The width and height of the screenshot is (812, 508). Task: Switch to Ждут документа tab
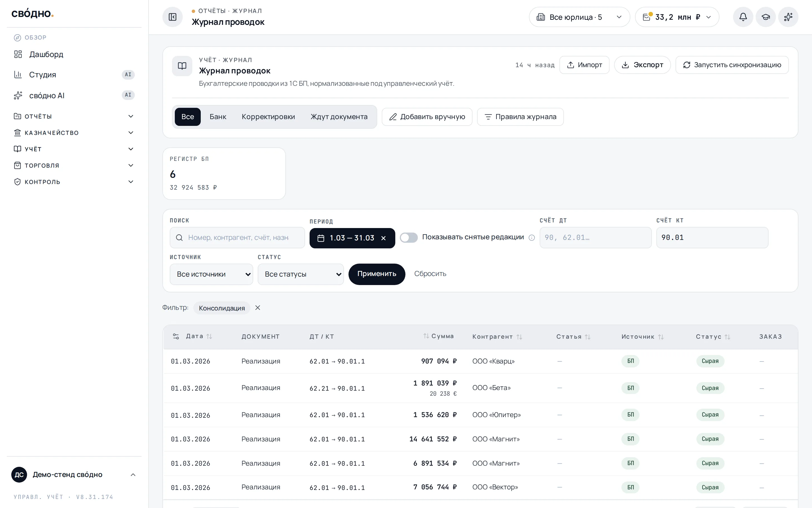339,117
